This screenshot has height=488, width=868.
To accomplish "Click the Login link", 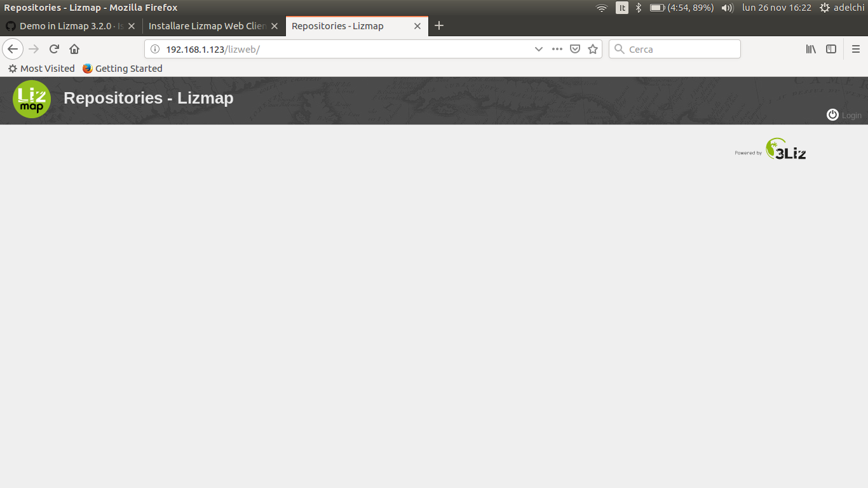I will click(850, 115).
